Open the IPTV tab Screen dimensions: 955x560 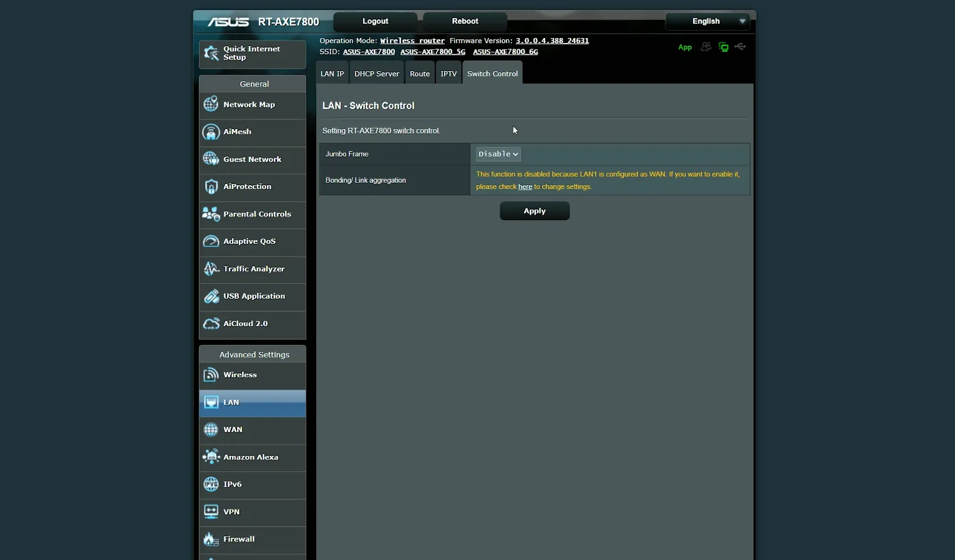[x=448, y=74]
